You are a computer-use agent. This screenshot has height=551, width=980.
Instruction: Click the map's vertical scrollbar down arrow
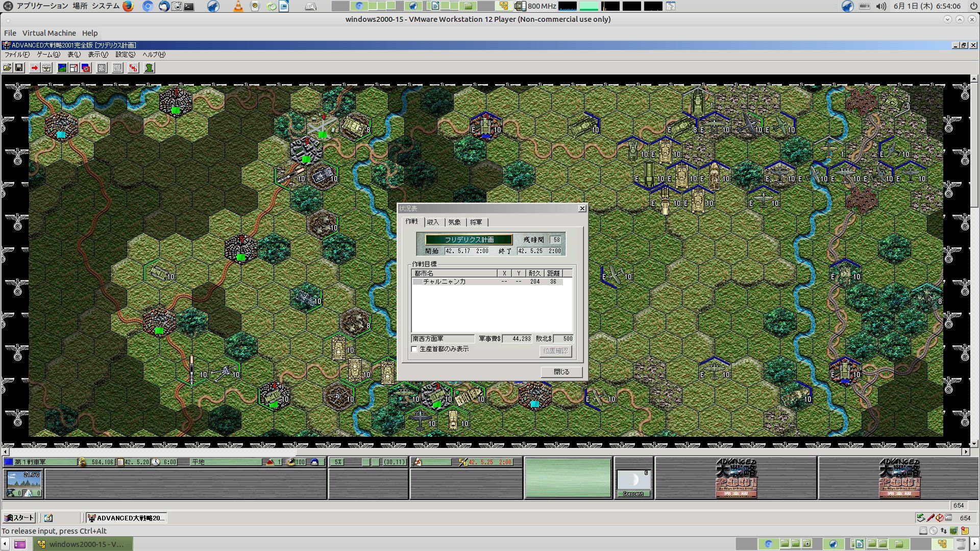pos(974,444)
